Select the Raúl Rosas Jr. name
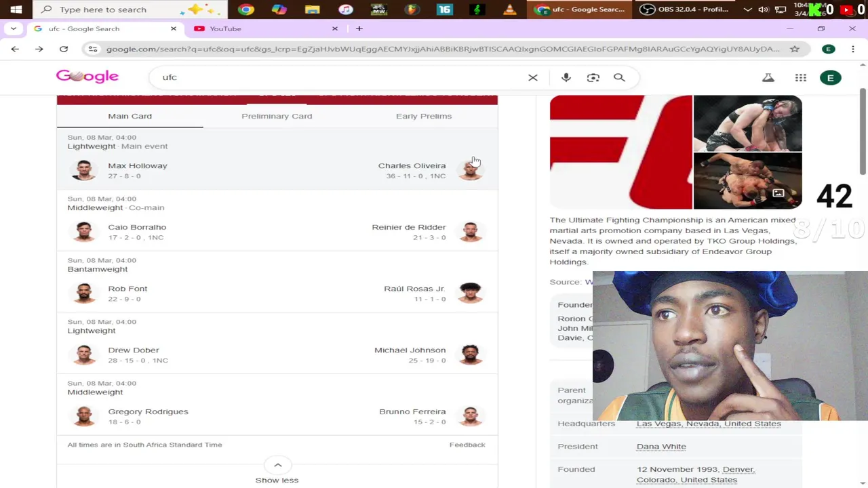 tap(414, 289)
